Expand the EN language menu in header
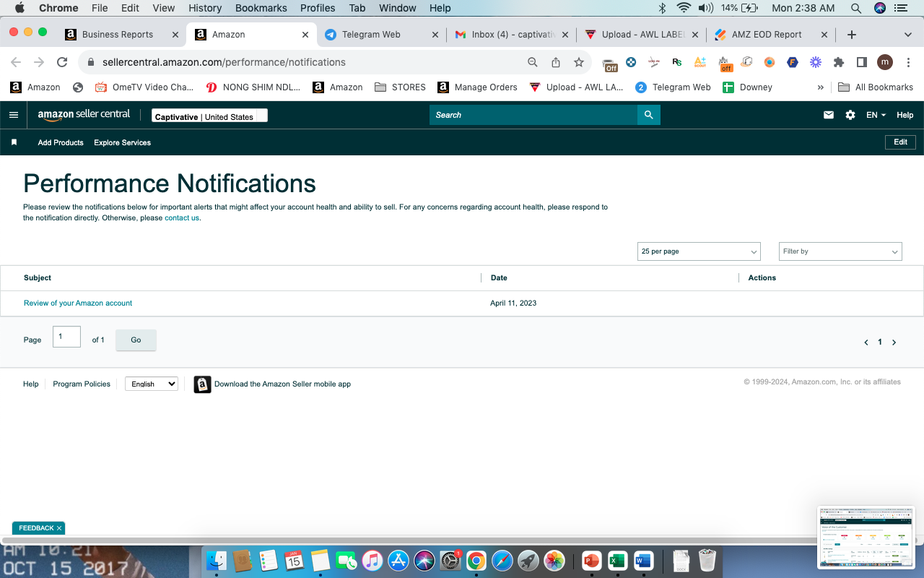Image resolution: width=924 pixels, height=578 pixels. pos(876,115)
